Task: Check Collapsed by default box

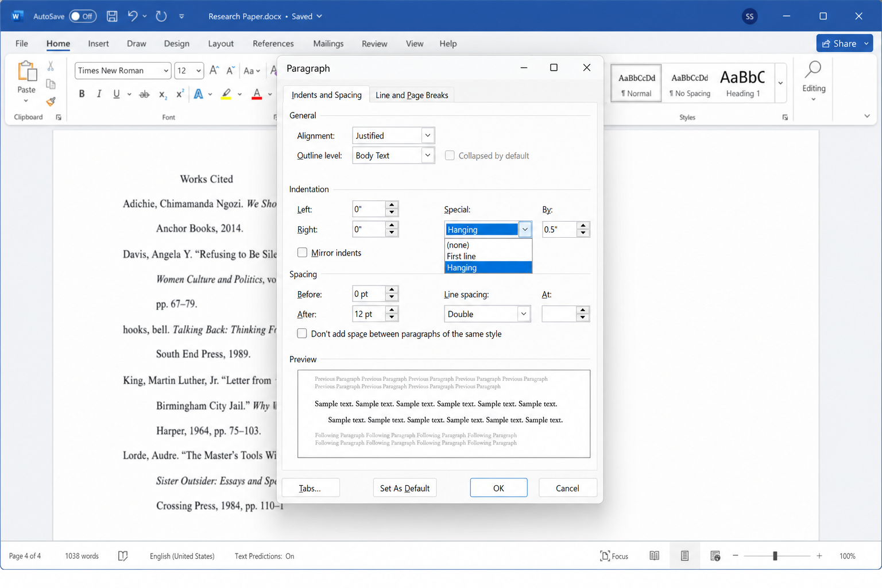Action: click(450, 156)
